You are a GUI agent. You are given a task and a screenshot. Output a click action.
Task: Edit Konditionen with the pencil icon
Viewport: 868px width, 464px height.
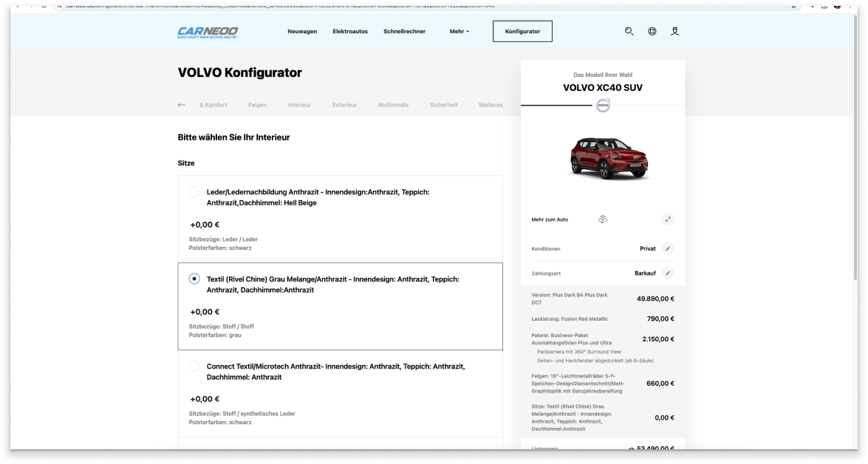click(668, 249)
